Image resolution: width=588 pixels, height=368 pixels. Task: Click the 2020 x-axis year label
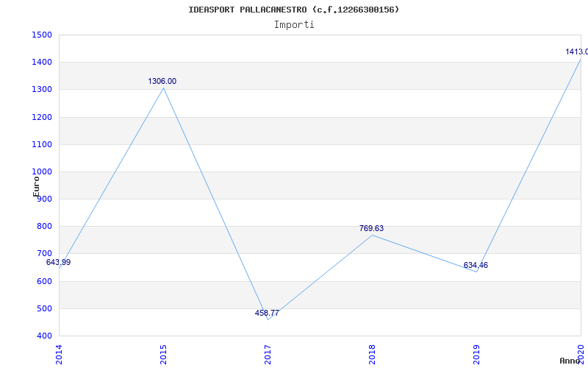(x=581, y=355)
